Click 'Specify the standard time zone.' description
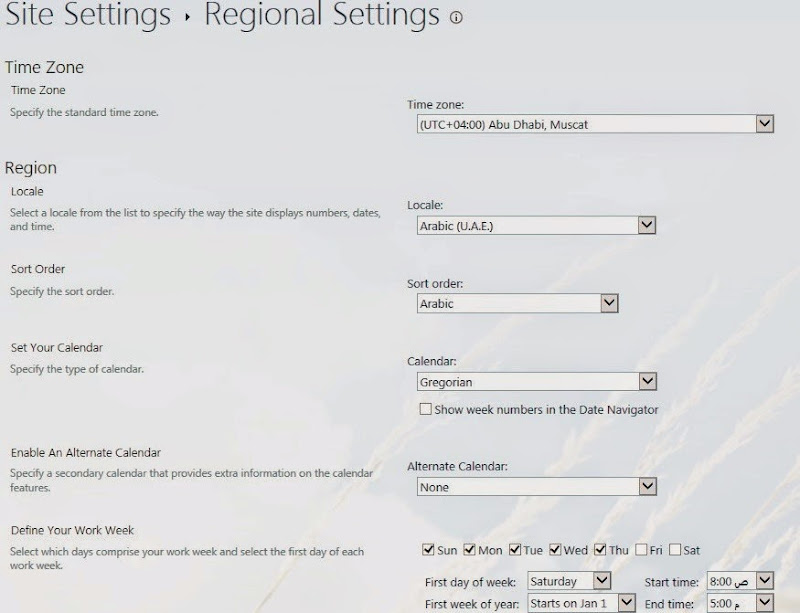This screenshot has width=800, height=613. [x=84, y=112]
